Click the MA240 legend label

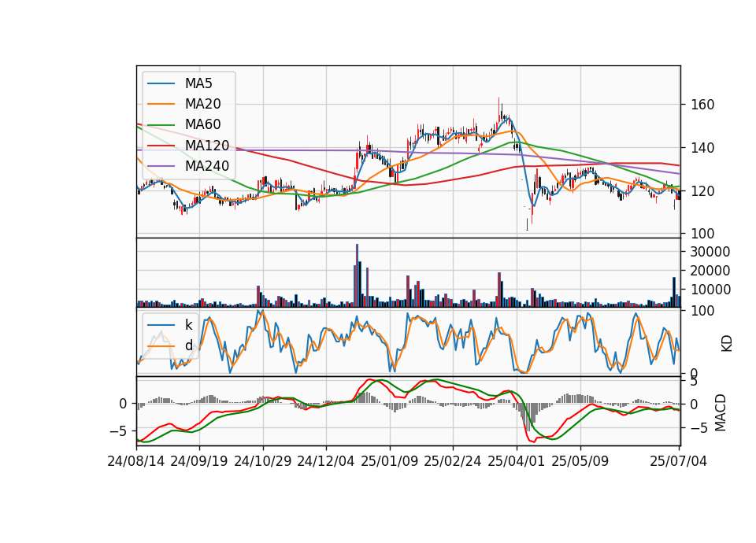(x=207, y=166)
